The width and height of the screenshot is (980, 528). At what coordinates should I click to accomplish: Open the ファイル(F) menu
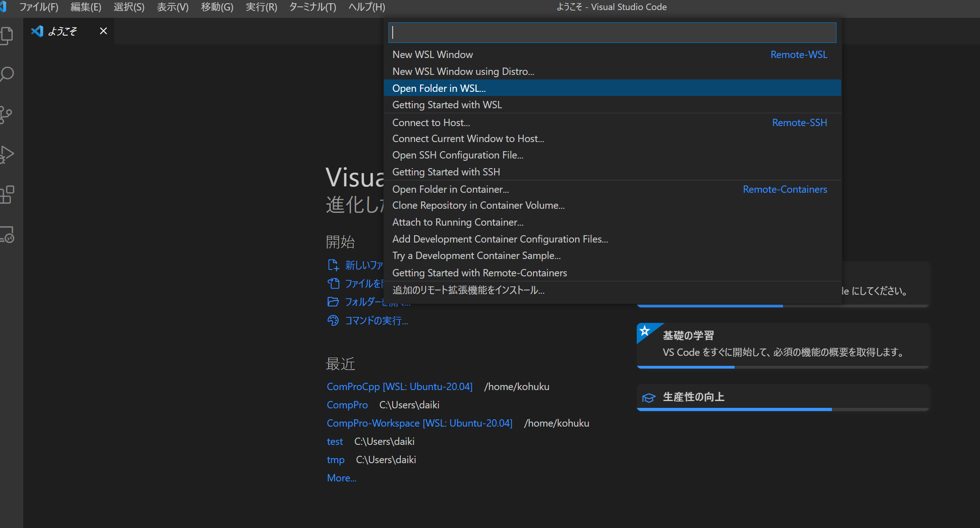coord(38,7)
